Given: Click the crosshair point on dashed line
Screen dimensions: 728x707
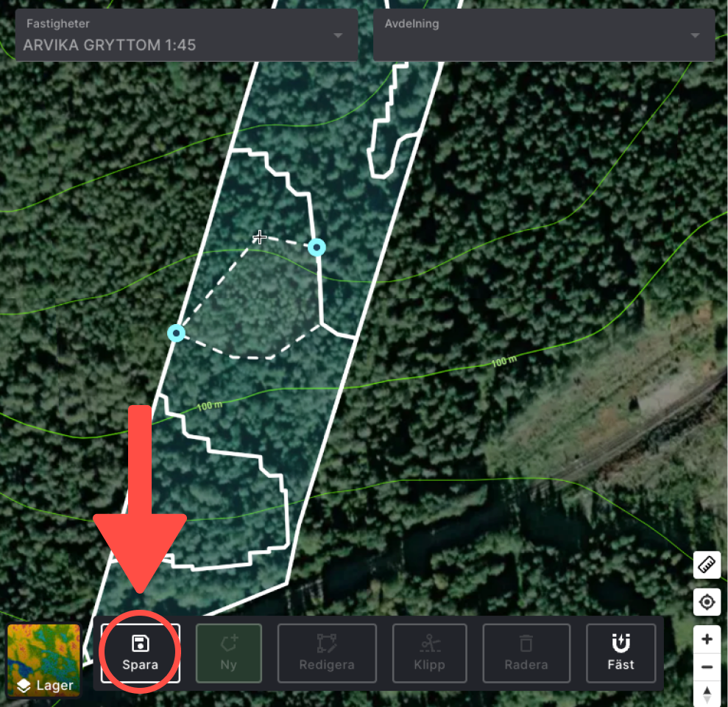Looking at the screenshot, I should pos(259,237).
